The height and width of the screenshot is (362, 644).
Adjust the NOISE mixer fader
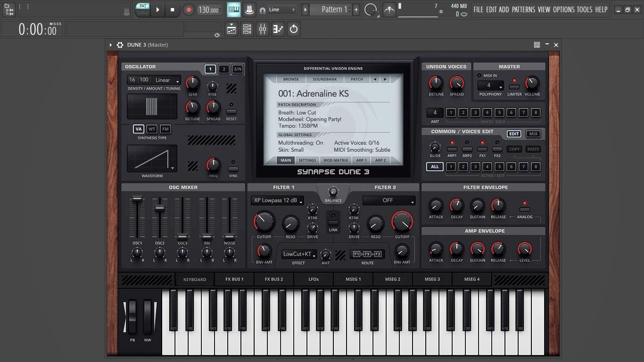(x=230, y=236)
